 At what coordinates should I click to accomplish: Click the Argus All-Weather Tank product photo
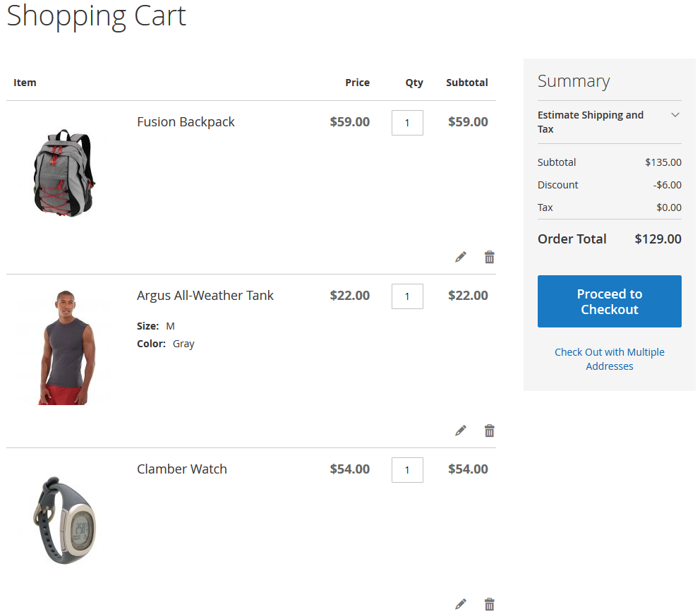click(x=64, y=347)
